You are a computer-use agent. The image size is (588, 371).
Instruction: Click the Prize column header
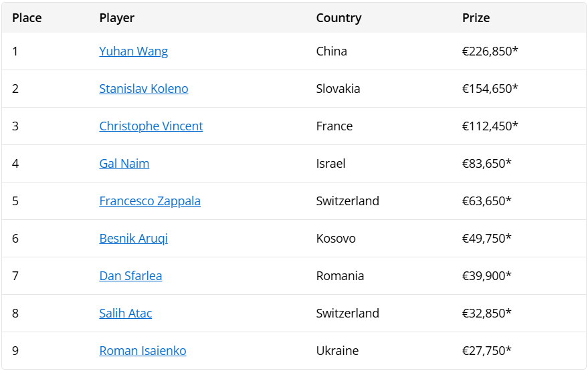pyautogui.click(x=476, y=18)
